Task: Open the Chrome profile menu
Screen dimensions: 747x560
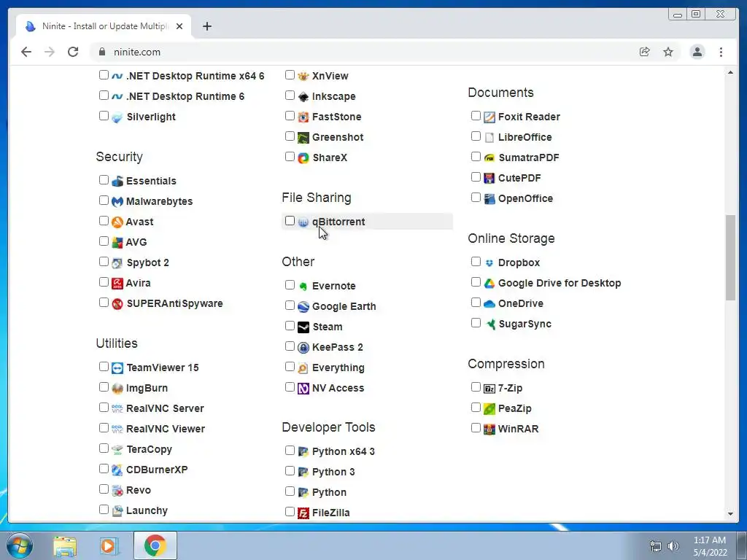Action: click(697, 52)
